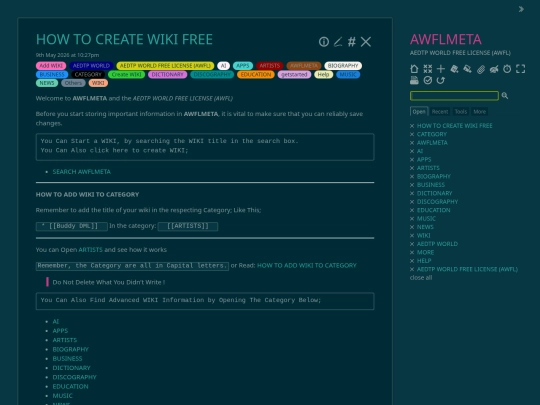
Task: Open AI in the category bullet list
Action: [x=55, y=322]
